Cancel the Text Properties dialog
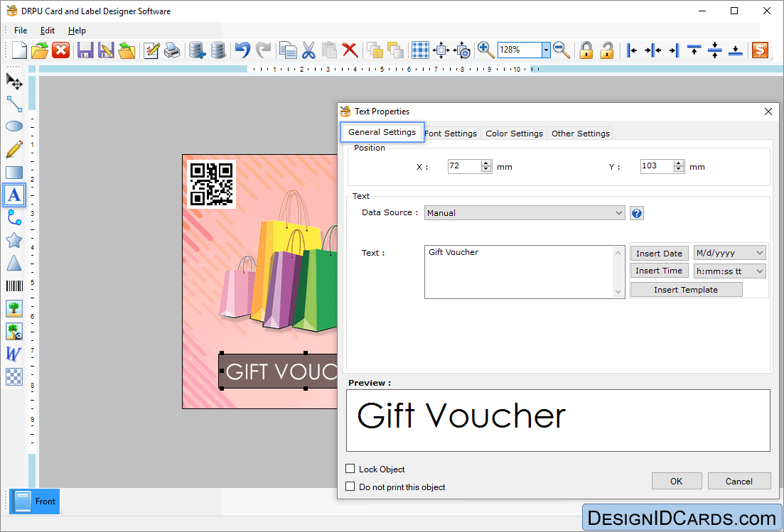Viewport: 784px width, 532px height. (x=739, y=481)
